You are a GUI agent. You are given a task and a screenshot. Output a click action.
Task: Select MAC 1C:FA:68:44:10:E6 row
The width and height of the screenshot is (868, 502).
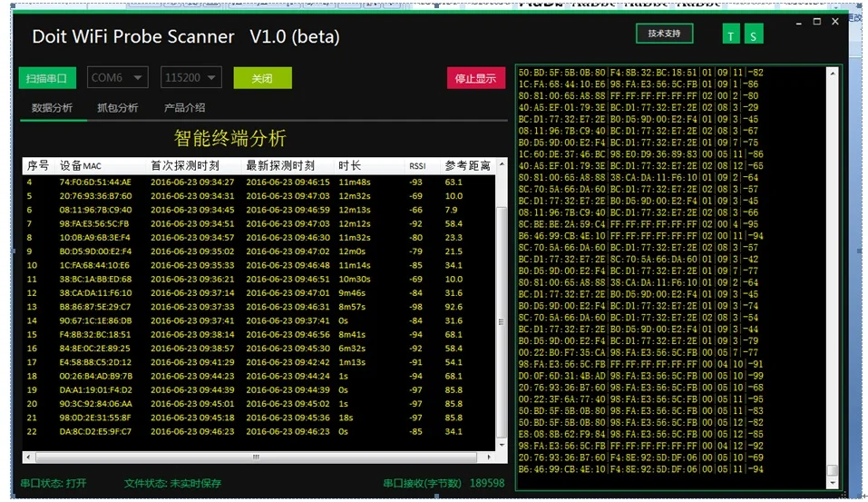click(258, 265)
